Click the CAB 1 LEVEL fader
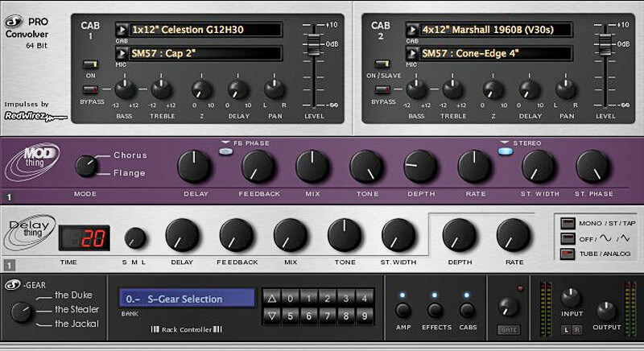The width and height of the screenshot is (644, 351). (314, 44)
